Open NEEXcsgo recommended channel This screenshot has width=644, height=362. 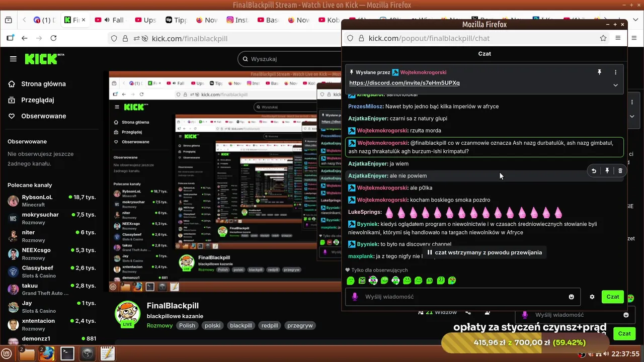52,254
